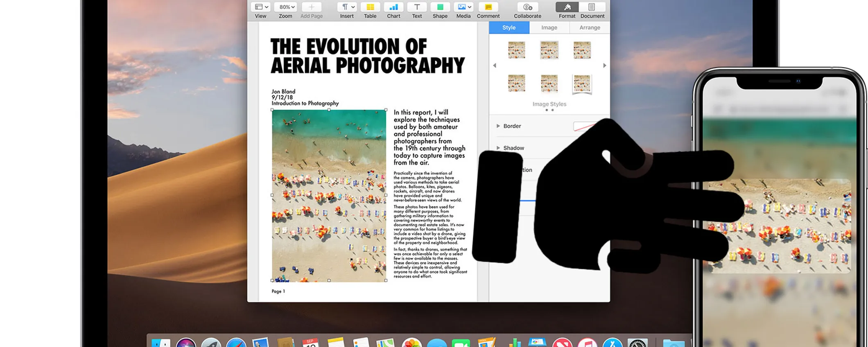
Task: Apply the top-right image style thumbnail
Action: click(582, 50)
